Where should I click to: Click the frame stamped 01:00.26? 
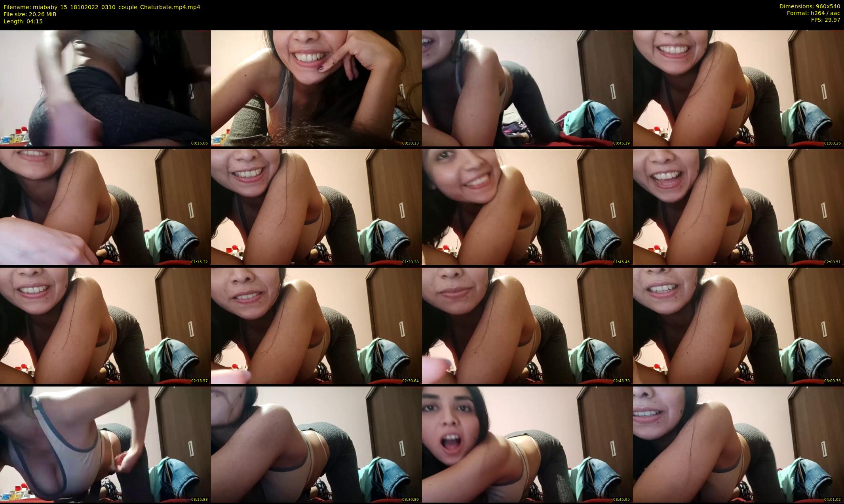738,88
